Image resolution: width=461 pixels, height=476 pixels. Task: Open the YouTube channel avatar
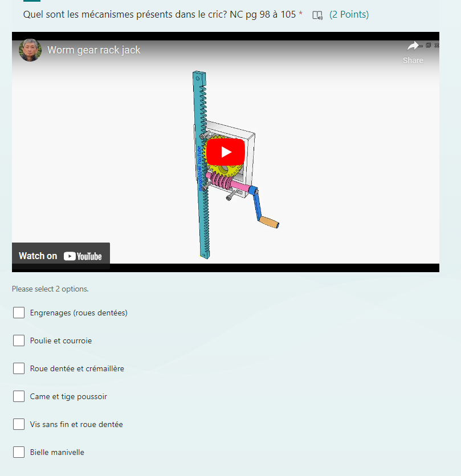pos(30,50)
